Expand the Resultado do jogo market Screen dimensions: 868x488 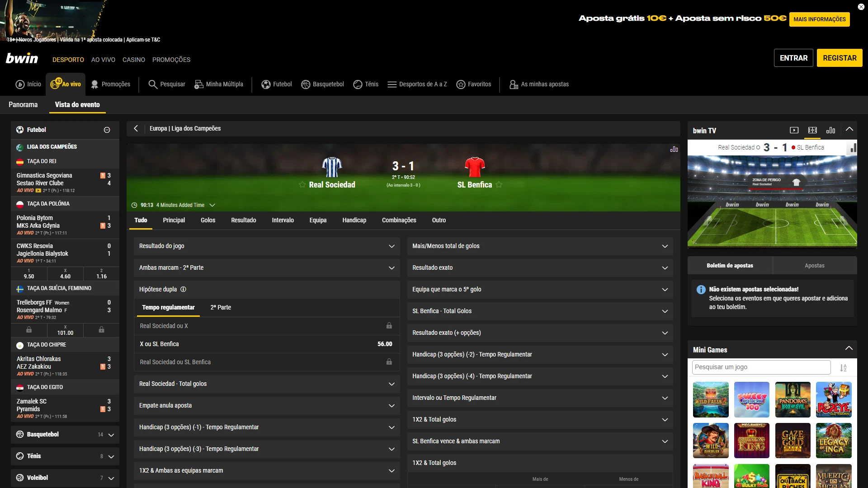tap(267, 246)
